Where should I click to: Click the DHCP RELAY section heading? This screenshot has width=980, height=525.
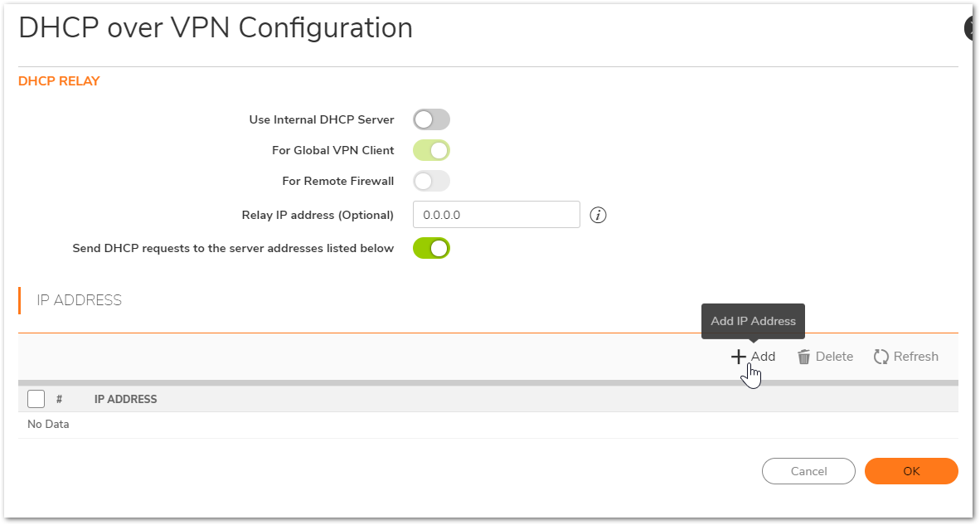pos(59,81)
